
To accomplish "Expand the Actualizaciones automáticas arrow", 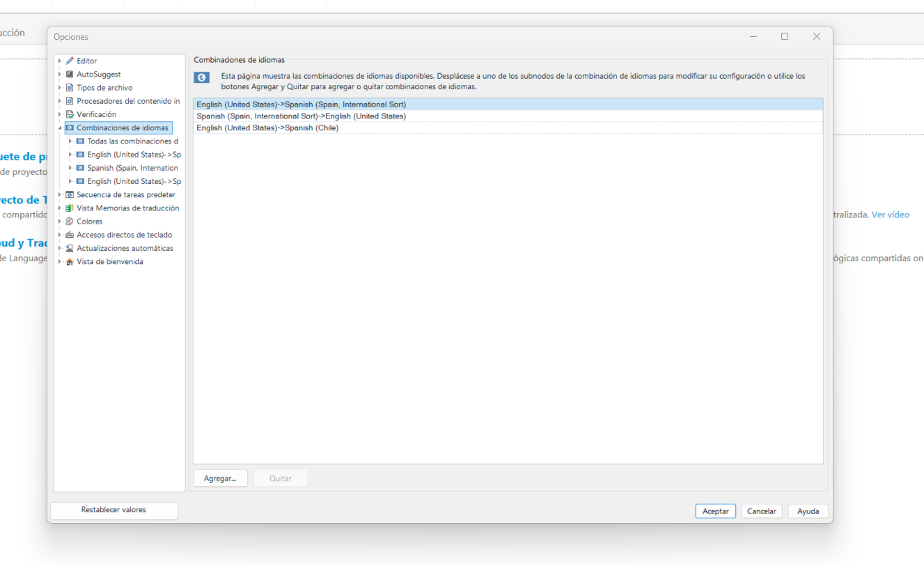I will point(60,248).
